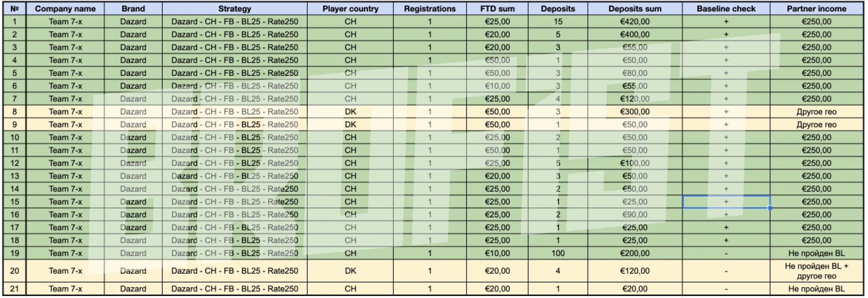This screenshot has height=298, width=868.
Task: Select the blue fill handle on the selected cell
Action: point(770,208)
